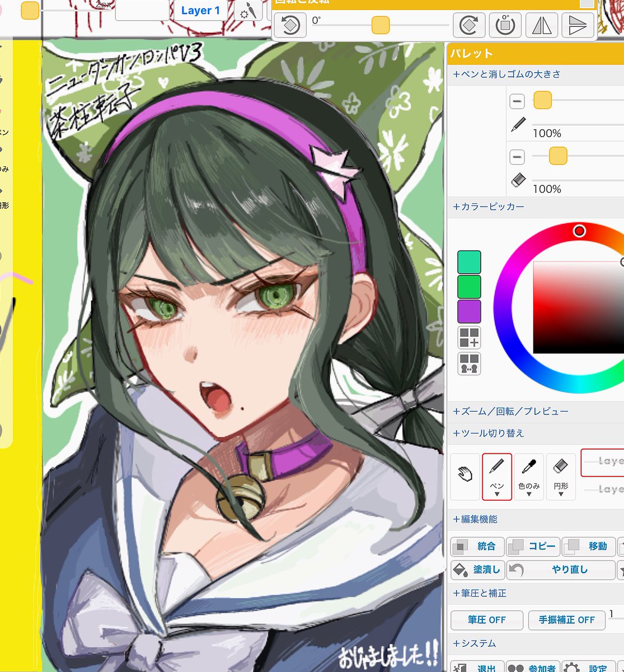Collapse the カラーピッカー section
Screen dimensions: 624x672
pos(489,207)
